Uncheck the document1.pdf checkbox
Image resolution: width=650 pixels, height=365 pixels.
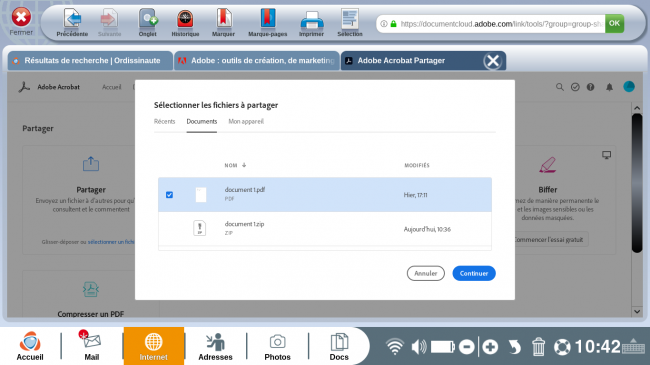point(169,195)
